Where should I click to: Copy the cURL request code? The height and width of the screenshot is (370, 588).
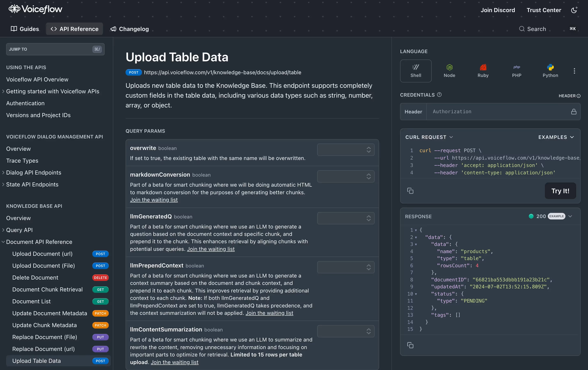tap(410, 191)
